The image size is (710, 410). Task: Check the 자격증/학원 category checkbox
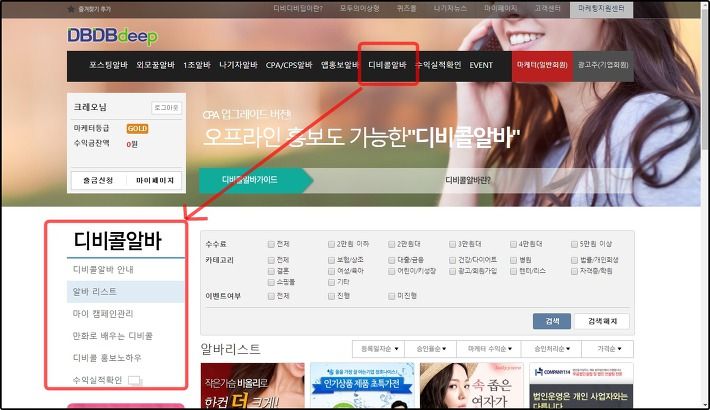pyautogui.click(x=574, y=271)
